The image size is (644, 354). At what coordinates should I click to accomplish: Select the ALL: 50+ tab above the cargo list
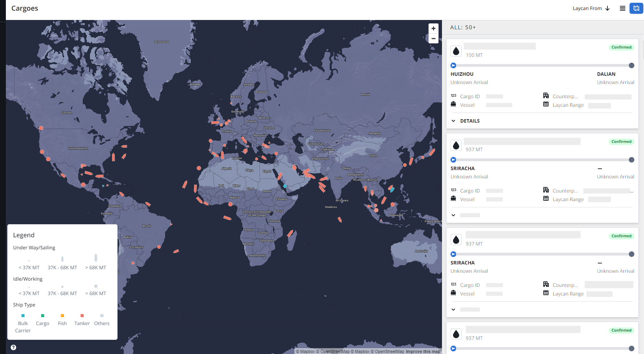click(462, 27)
